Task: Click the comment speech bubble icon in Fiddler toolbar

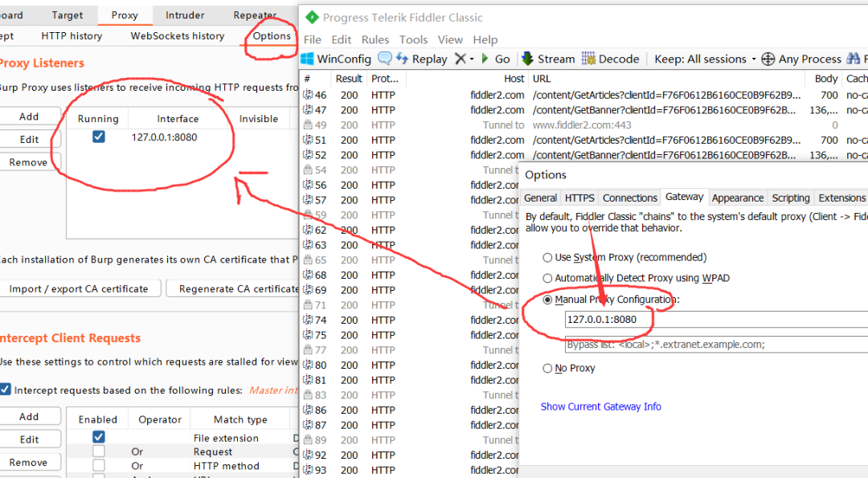Action: coord(385,58)
